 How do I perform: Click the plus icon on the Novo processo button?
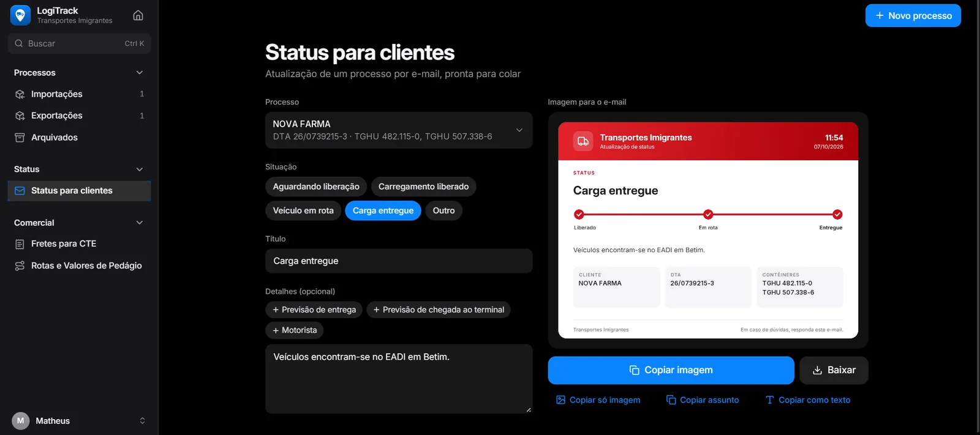pyautogui.click(x=880, y=16)
